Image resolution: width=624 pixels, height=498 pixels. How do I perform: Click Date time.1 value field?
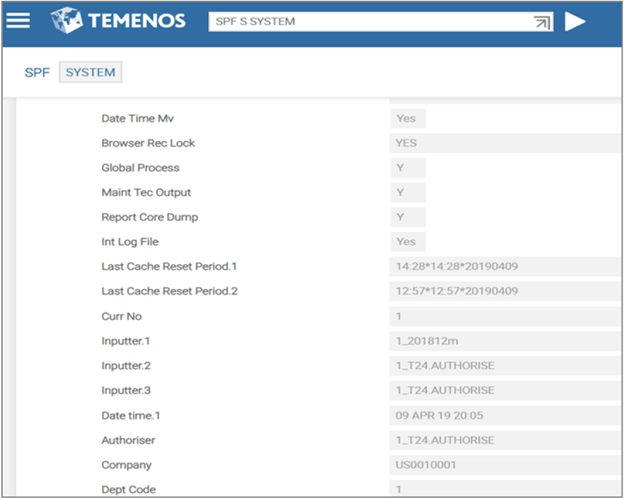coord(500,415)
